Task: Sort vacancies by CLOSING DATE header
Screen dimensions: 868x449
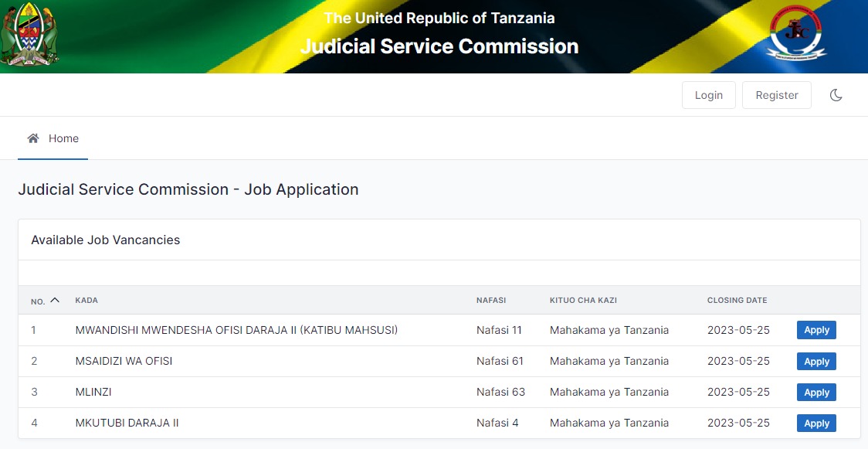Action: pos(737,300)
